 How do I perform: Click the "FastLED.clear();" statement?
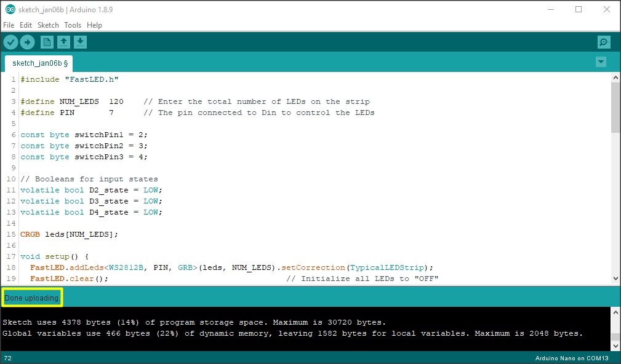point(70,279)
